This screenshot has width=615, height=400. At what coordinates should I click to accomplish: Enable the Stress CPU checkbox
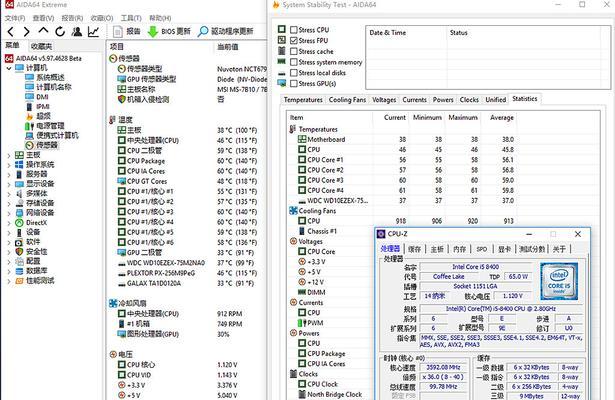[x=294, y=30]
